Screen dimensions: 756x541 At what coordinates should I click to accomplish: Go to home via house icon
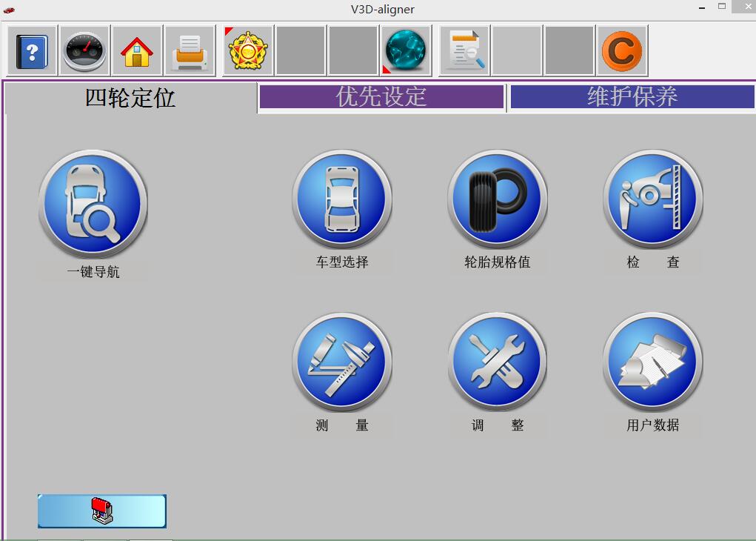click(x=137, y=51)
